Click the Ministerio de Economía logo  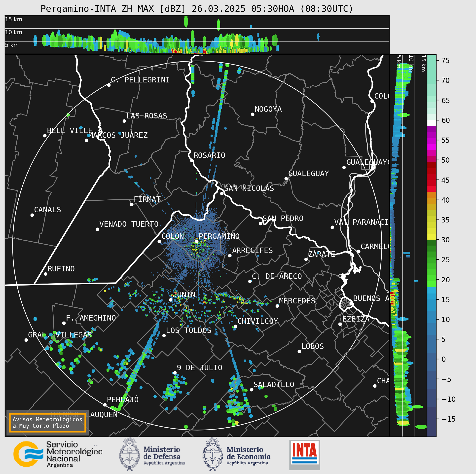point(236,454)
